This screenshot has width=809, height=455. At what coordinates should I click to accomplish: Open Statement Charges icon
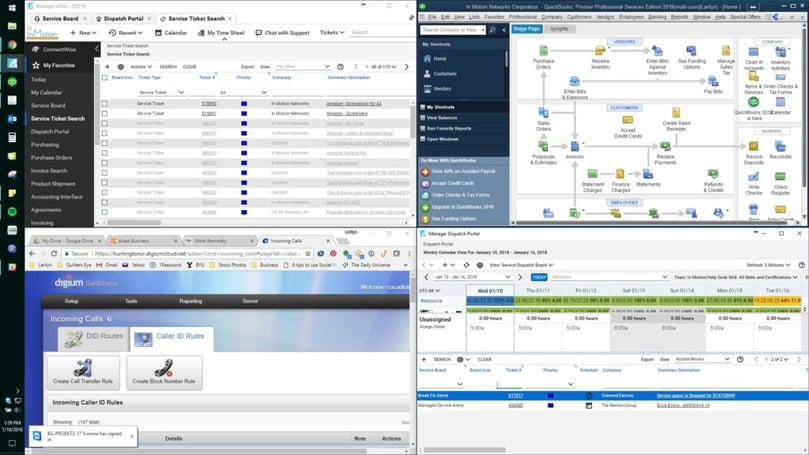click(592, 174)
